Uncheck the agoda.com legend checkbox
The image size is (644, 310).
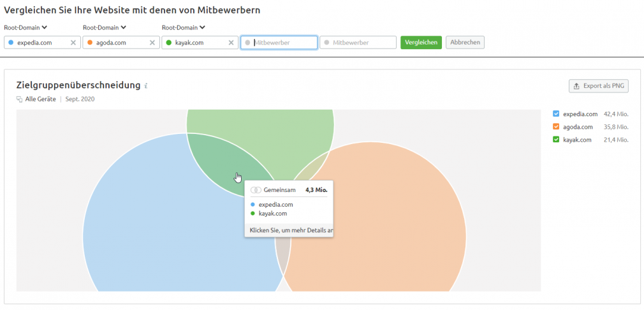[556, 126]
